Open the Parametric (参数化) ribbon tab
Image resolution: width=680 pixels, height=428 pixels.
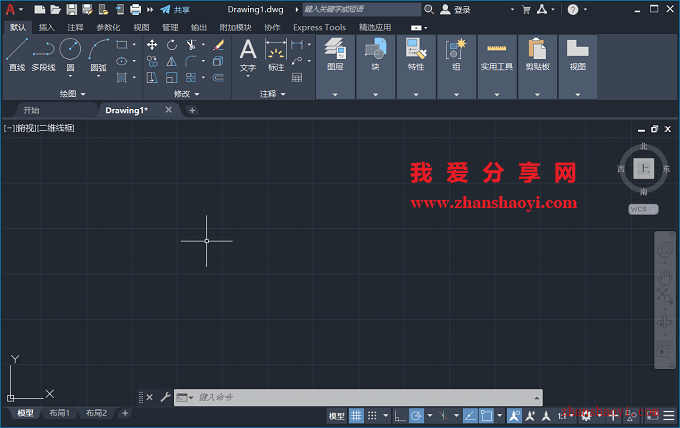pyautogui.click(x=108, y=27)
